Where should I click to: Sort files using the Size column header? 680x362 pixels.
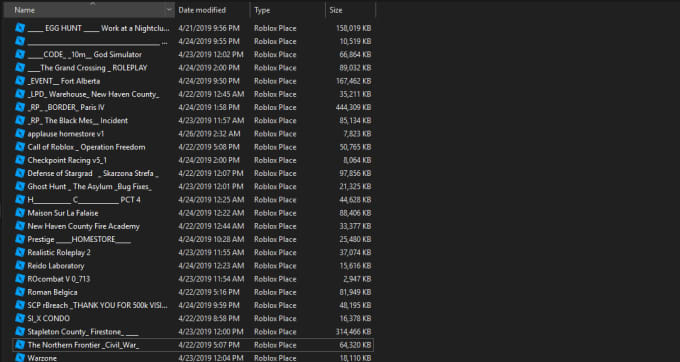pyautogui.click(x=350, y=10)
